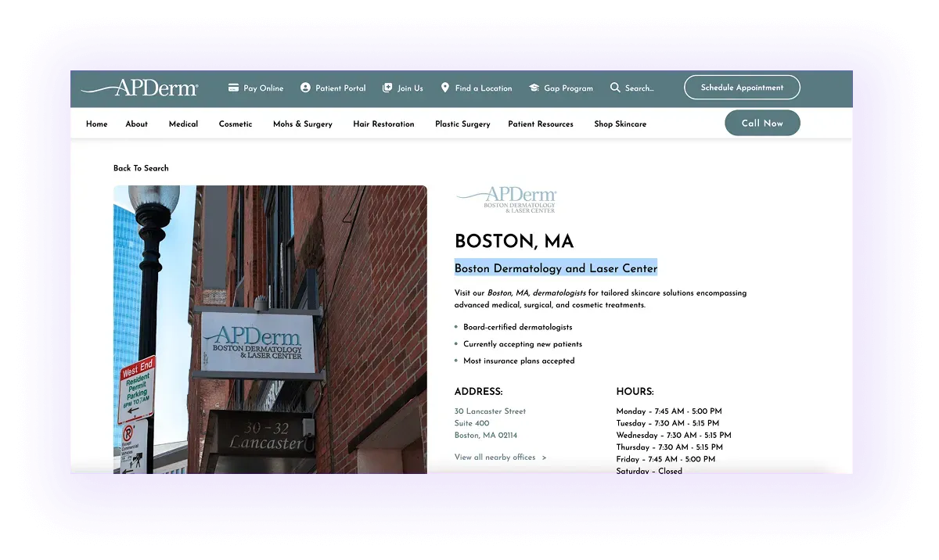This screenshot has height=560, width=939.
Task: Click the Boston office storefront photo
Action: point(270,329)
